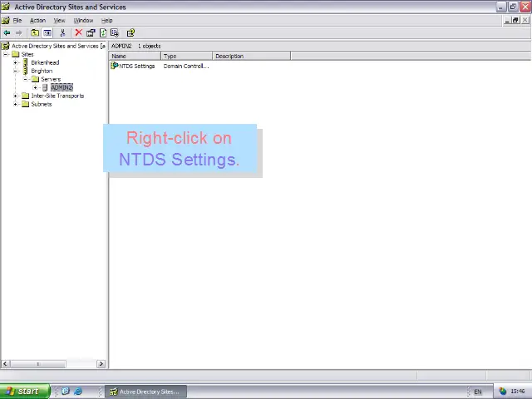Select the ADMIN2 tree label
This screenshot has height=399, width=532.
coord(62,87)
